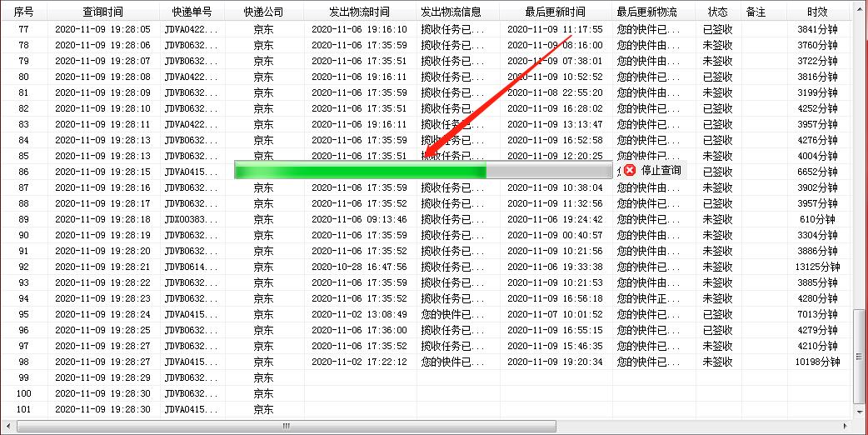
Task: Click query time 2020-11-09 19:28:06
Action: click(103, 45)
